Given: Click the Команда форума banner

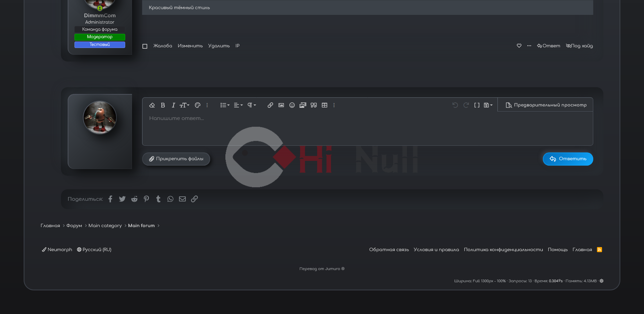Looking at the screenshot, I should click(100, 29).
